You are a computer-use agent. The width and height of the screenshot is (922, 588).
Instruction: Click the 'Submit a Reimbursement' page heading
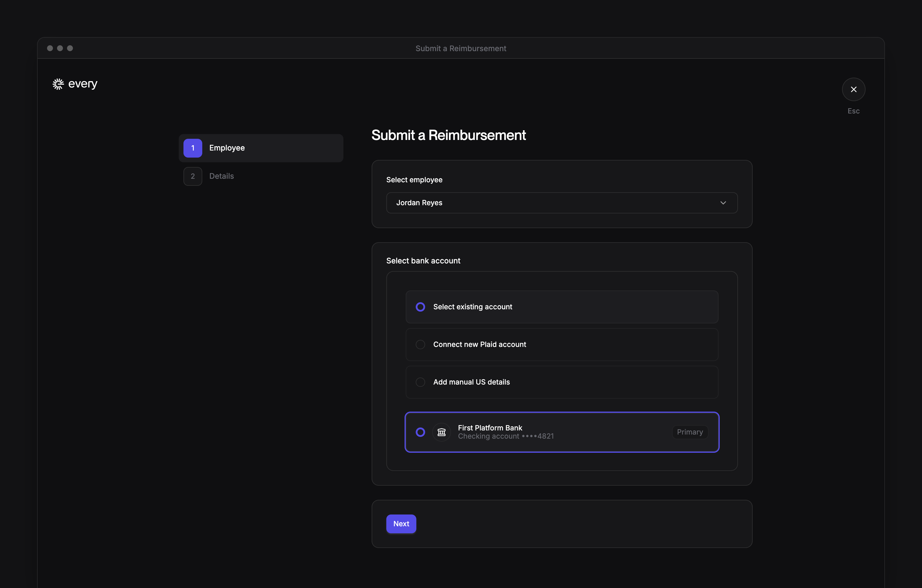(x=448, y=135)
